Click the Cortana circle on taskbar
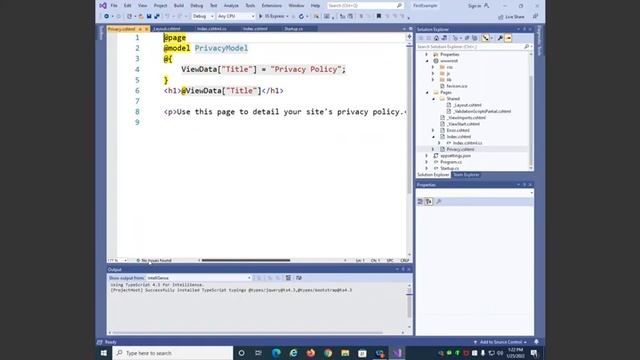 [x=241, y=353]
